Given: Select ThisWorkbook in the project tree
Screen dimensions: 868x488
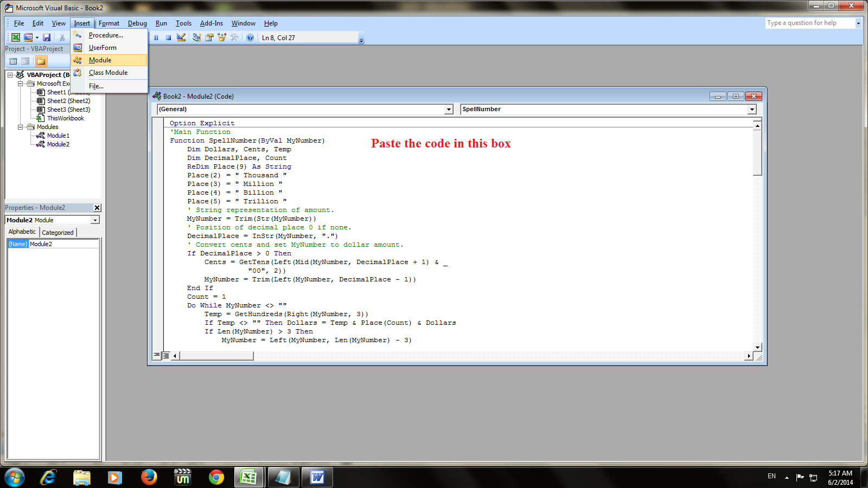Looking at the screenshot, I should [x=65, y=118].
